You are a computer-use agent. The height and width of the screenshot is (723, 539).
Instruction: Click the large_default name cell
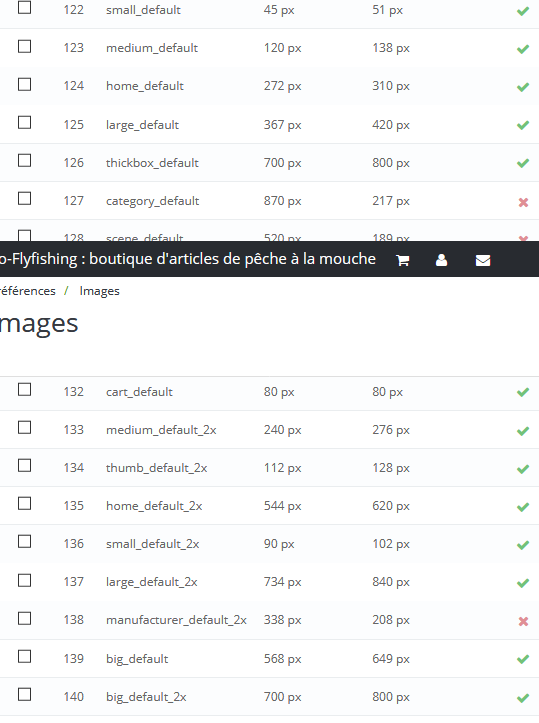point(142,125)
